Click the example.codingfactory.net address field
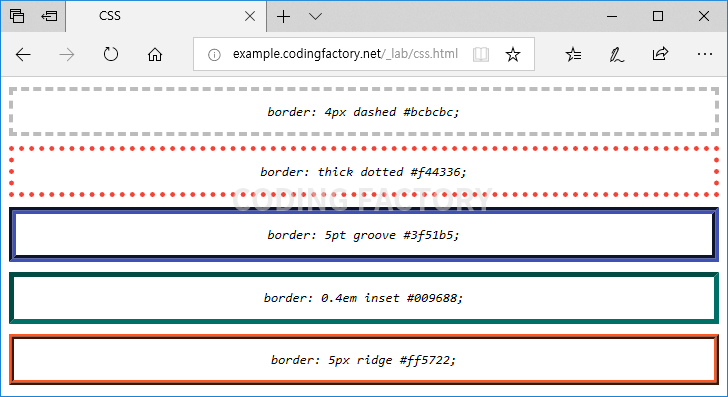This screenshot has height=397, width=728. (345, 54)
